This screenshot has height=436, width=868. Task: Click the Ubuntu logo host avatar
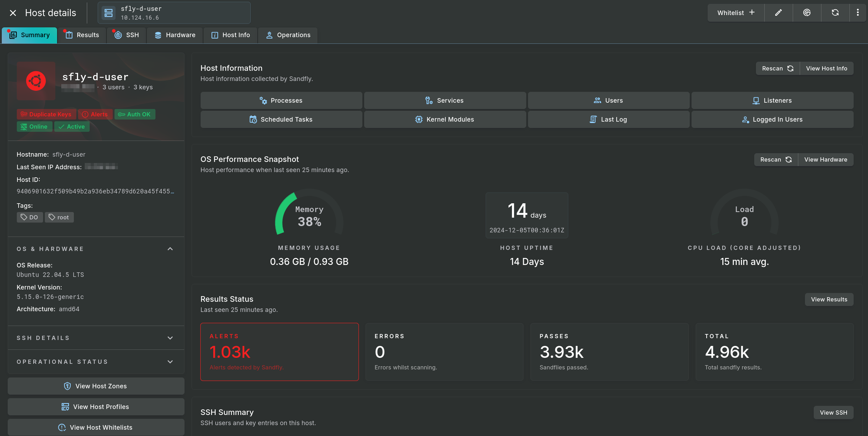click(36, 81)
